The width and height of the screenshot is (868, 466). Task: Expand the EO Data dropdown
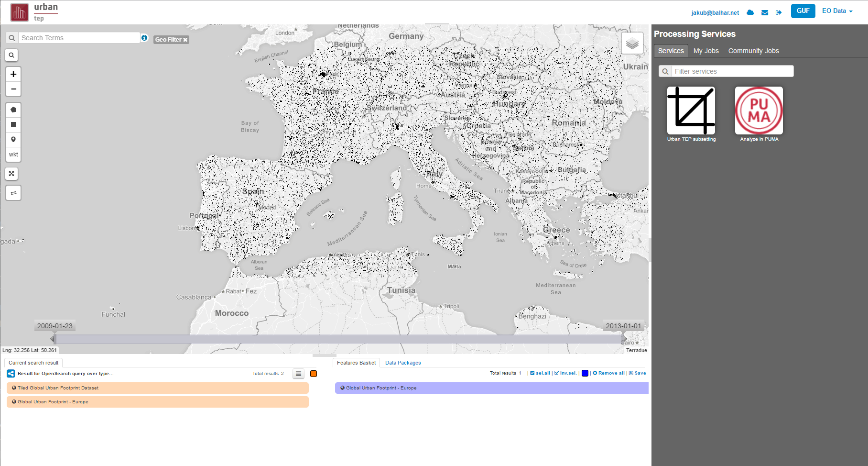(837, 11)
